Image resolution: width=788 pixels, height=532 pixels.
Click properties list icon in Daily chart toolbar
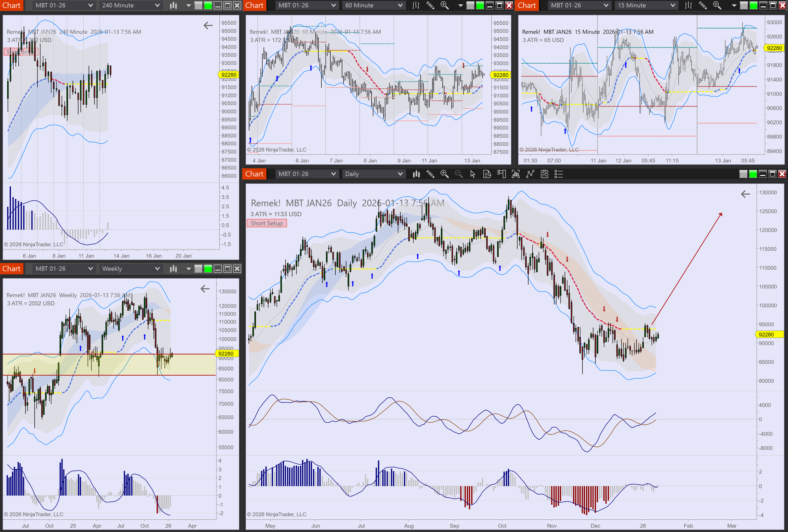click(559, 174)
